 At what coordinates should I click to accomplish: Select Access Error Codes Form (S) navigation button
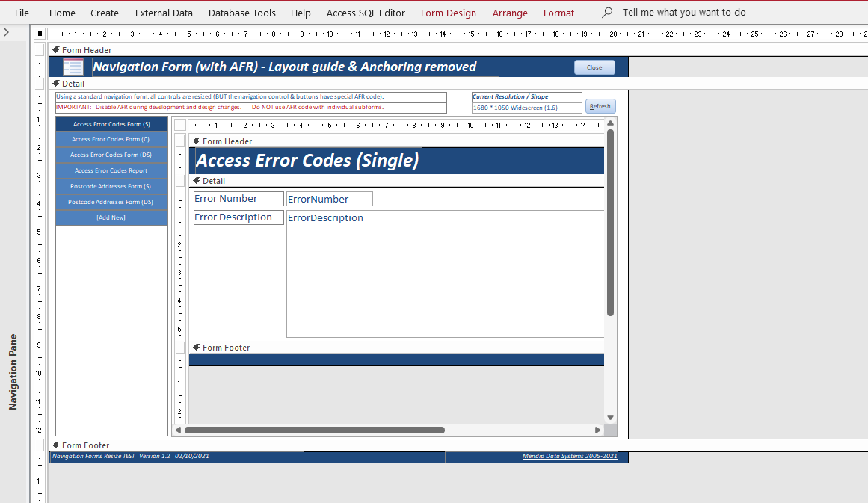point(112,124)
